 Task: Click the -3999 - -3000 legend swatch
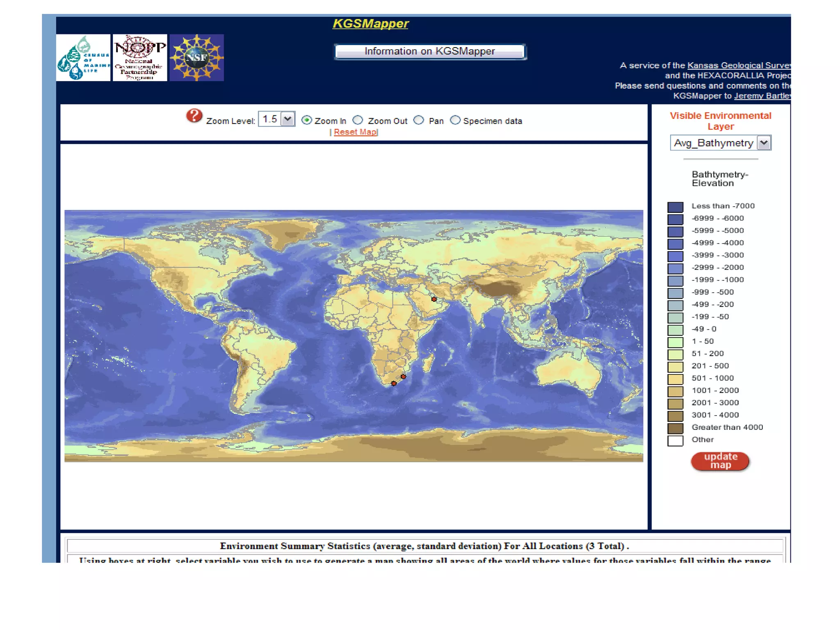coord(675,256)
